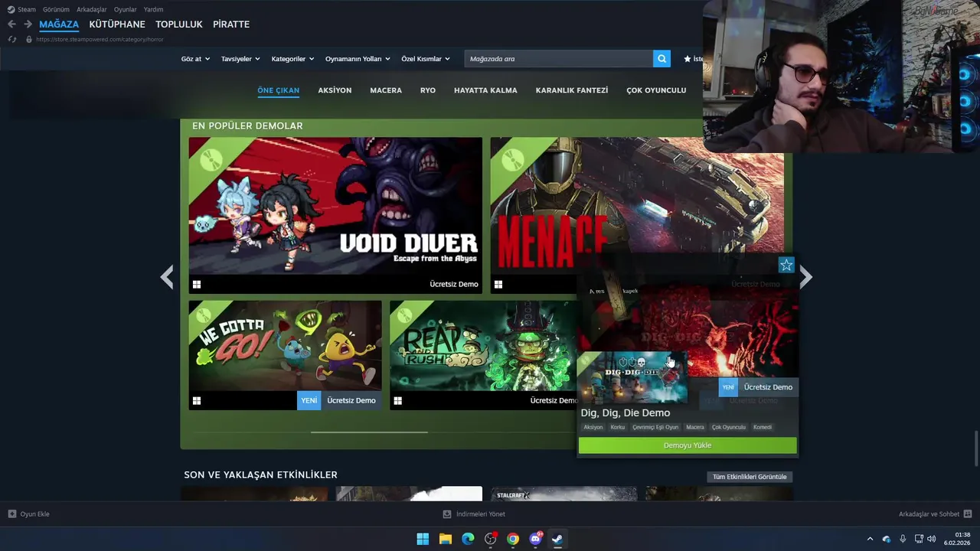Click the Dig Dig Die small thumbnail
980x551 pixels.
633,377
